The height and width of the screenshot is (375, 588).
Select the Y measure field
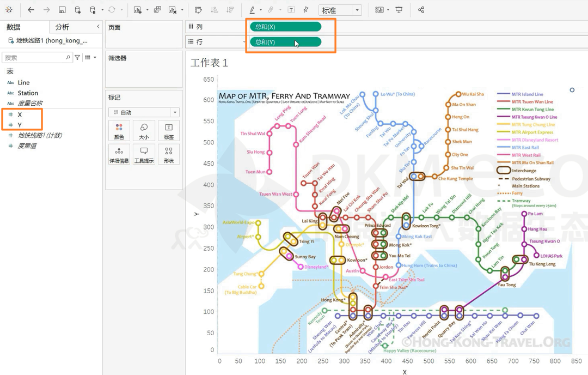20,125
